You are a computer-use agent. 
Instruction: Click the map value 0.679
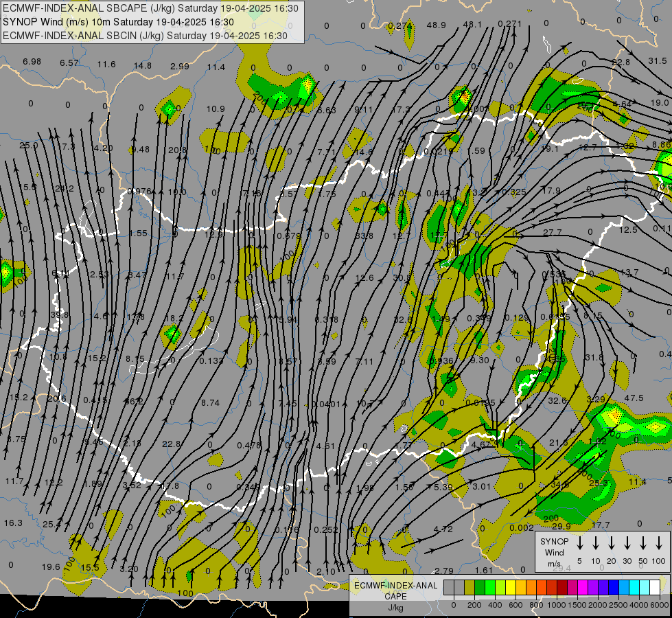(x=288, y=236)
